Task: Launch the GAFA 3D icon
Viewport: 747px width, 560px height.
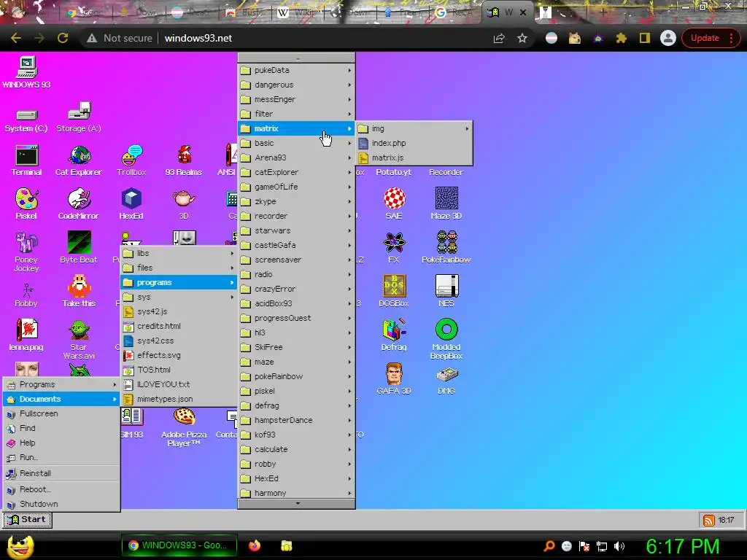Action: [x=394, y=379]
